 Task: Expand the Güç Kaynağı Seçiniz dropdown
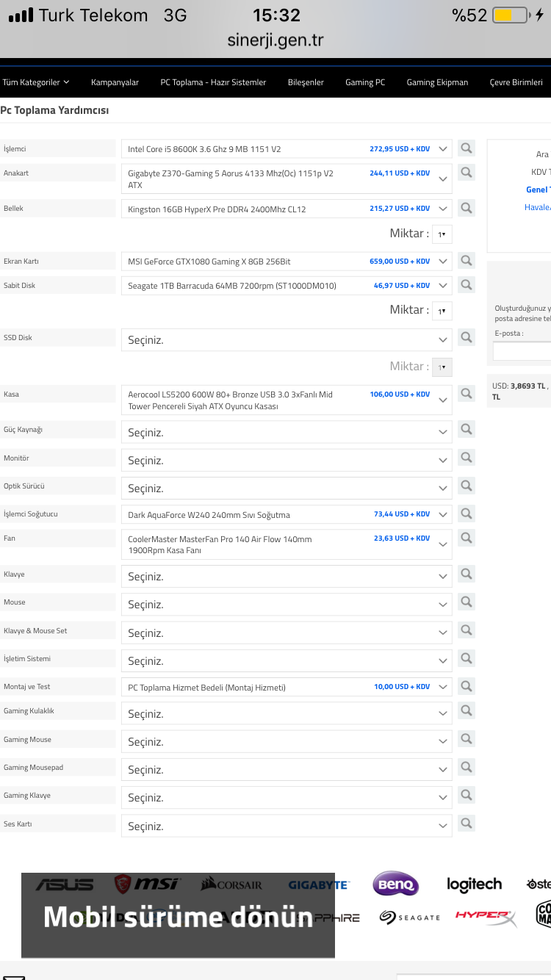(287, 432)
